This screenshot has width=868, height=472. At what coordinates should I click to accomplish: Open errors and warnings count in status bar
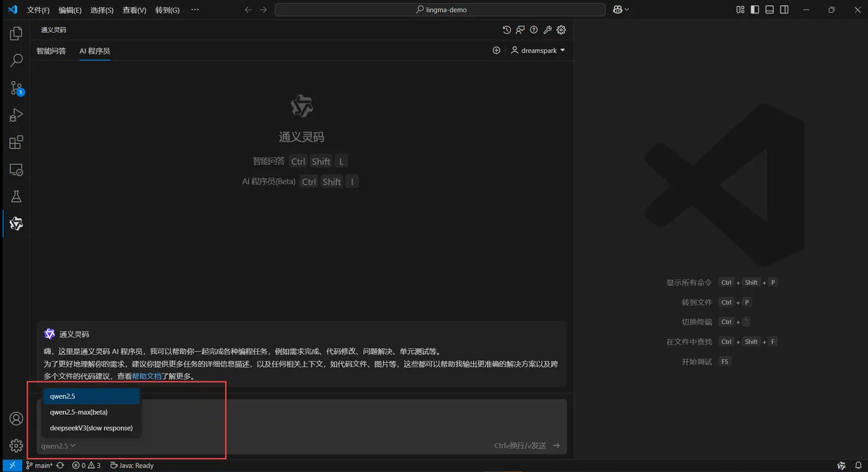pos(86,465)
